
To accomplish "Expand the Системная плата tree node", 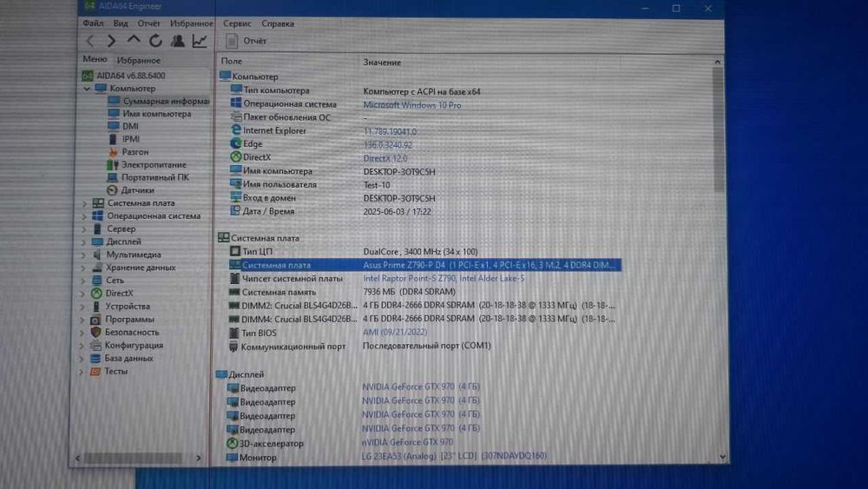I will tap(84, 203).
